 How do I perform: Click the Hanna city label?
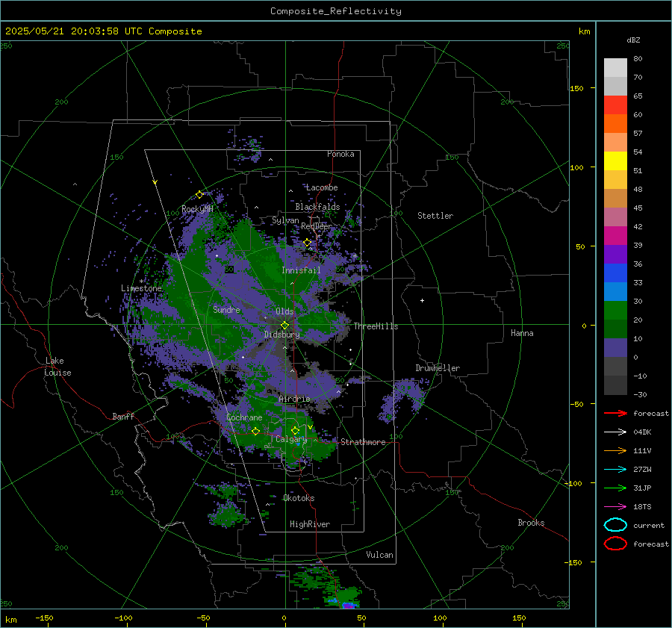[522, 333]
